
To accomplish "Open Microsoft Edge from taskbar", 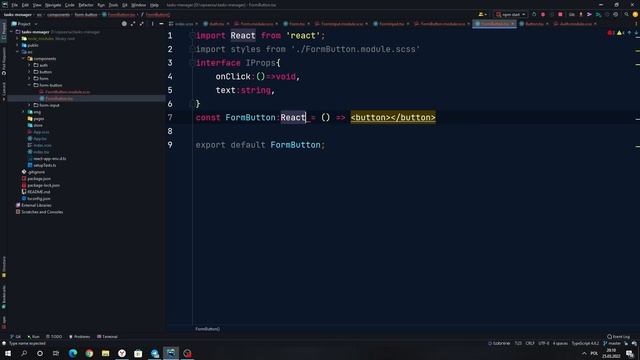I will coord(73,353).
